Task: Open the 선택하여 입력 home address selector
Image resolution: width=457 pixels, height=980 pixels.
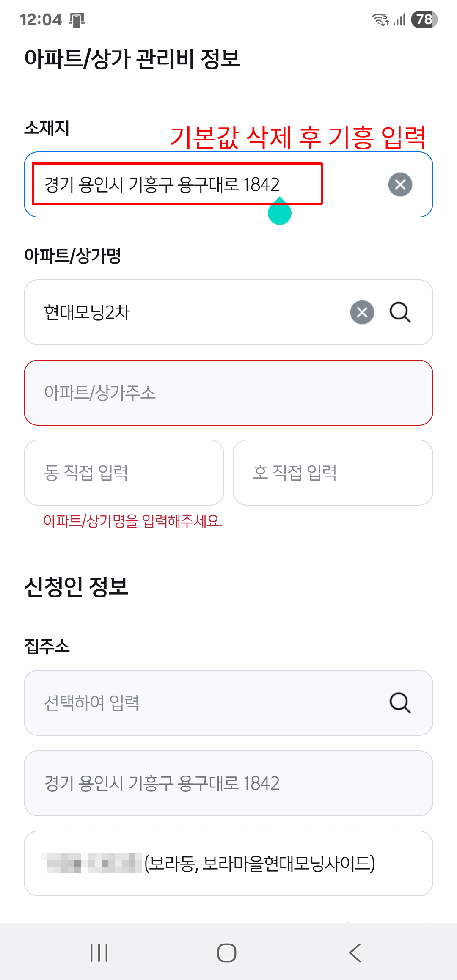Action: click(203, 703)
